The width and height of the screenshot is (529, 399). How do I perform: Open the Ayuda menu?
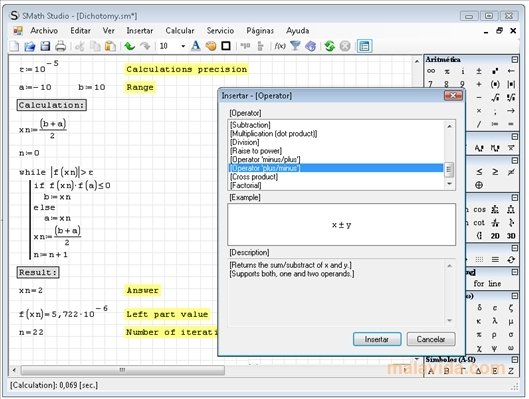pos(298,30)
